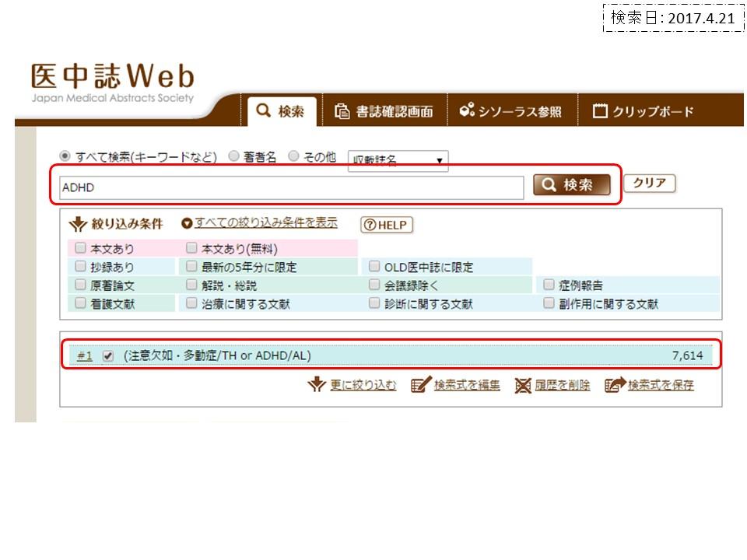747x560 pixels.
Task: Click the 7,614 result count
Action: [x=687, y=355]
